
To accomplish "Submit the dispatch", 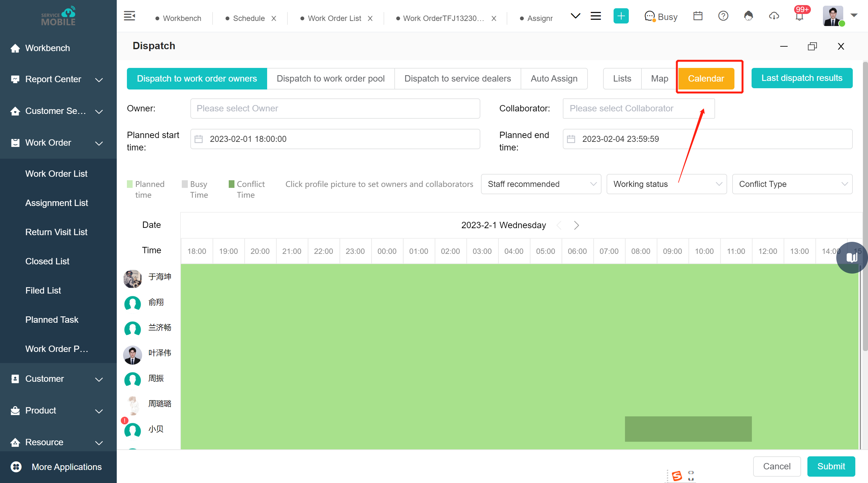I will click(831, 466).
